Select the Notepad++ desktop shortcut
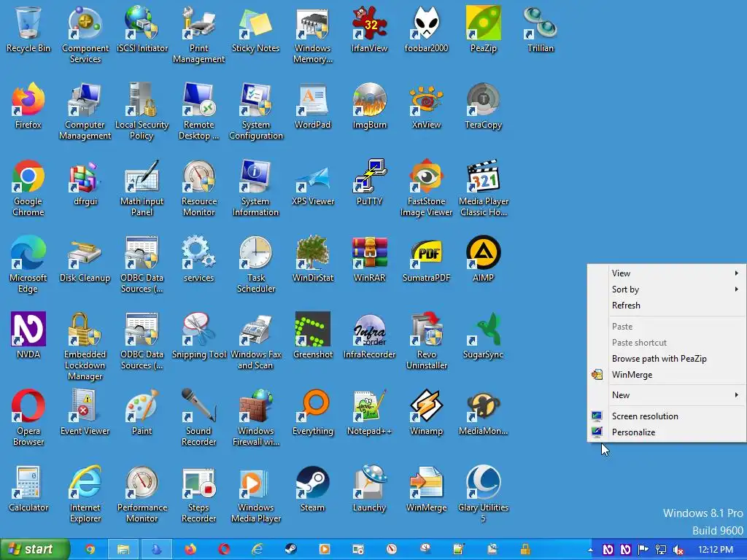Screen dimensions: 747x560 click(x=369, y=413)
